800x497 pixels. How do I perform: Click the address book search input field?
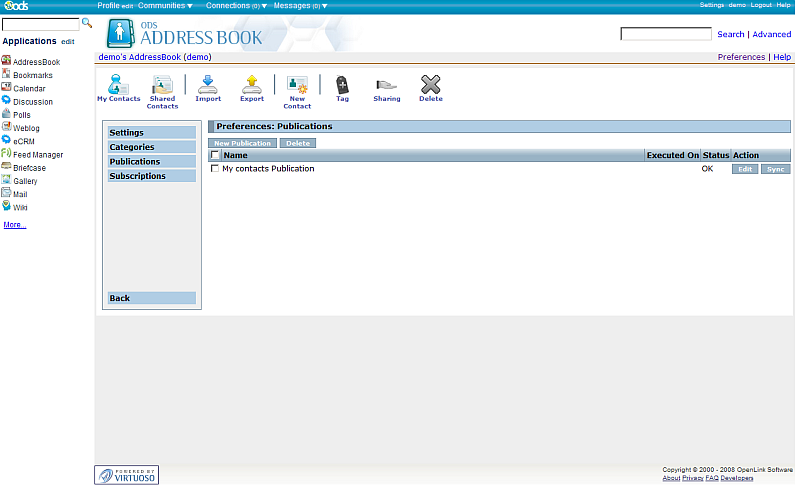point(665,34)
